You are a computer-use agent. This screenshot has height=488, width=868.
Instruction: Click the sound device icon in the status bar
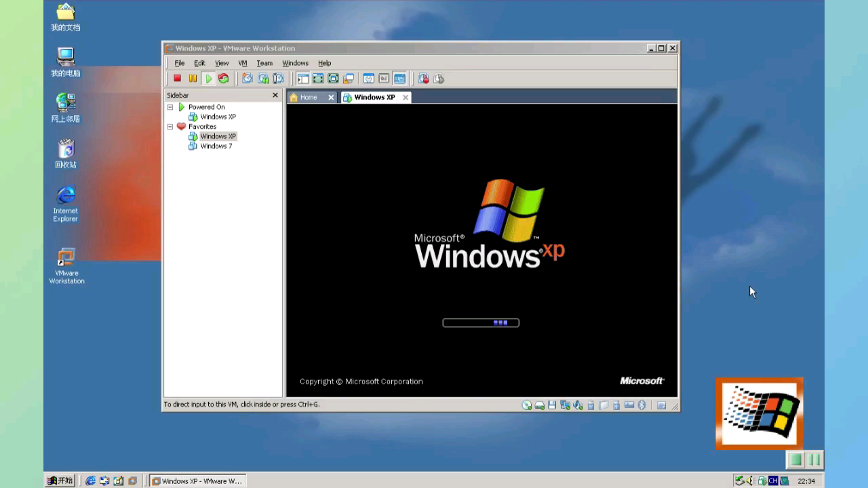[x=578, y=405]
